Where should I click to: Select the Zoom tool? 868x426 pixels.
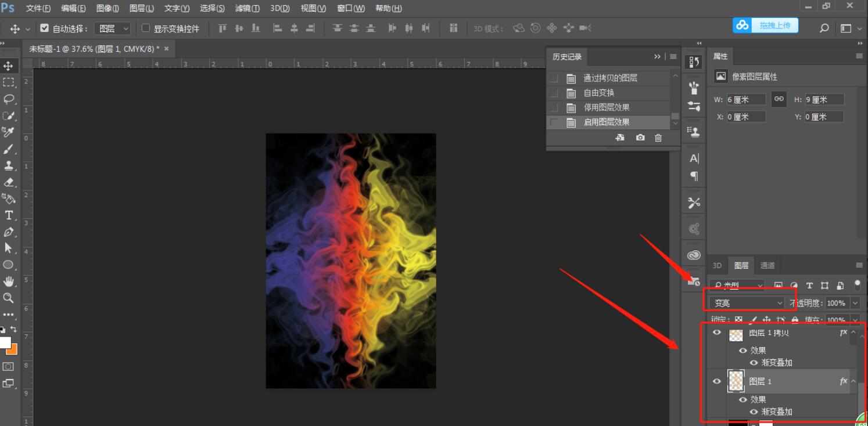pyautogui.click(x=8, y=298)
